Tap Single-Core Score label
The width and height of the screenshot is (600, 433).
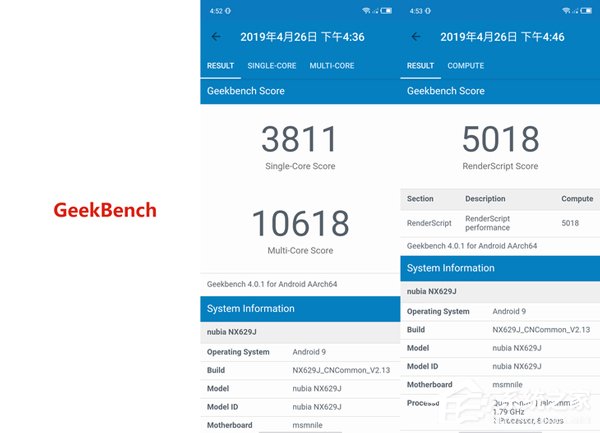click(x=300, y=166)
